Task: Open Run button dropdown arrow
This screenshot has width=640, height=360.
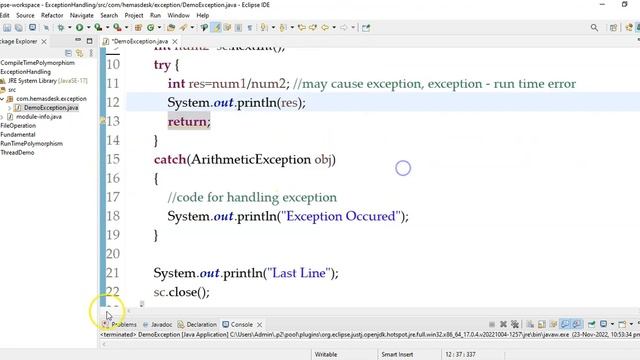Action: (x=88, y=28)
